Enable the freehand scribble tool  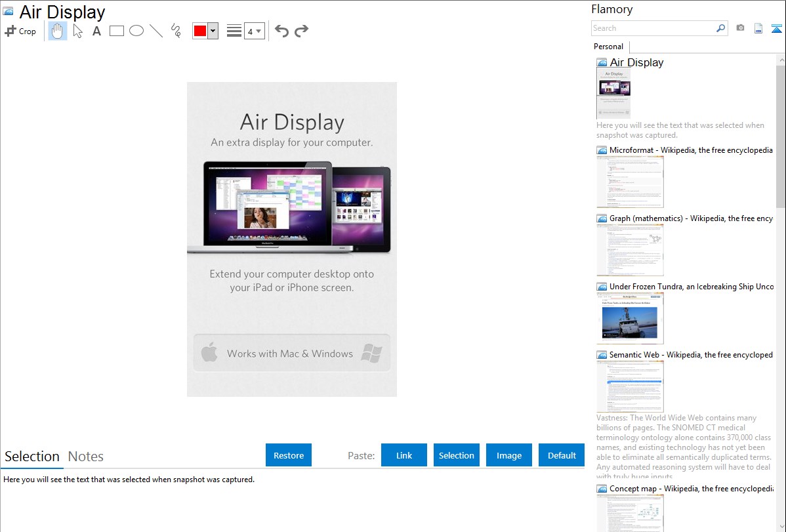(176, 31)
